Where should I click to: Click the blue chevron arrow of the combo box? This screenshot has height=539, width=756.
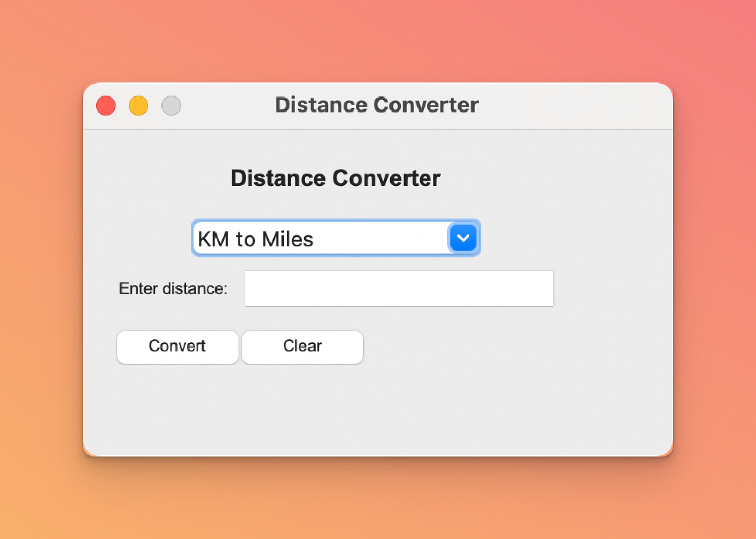[463, 238]
